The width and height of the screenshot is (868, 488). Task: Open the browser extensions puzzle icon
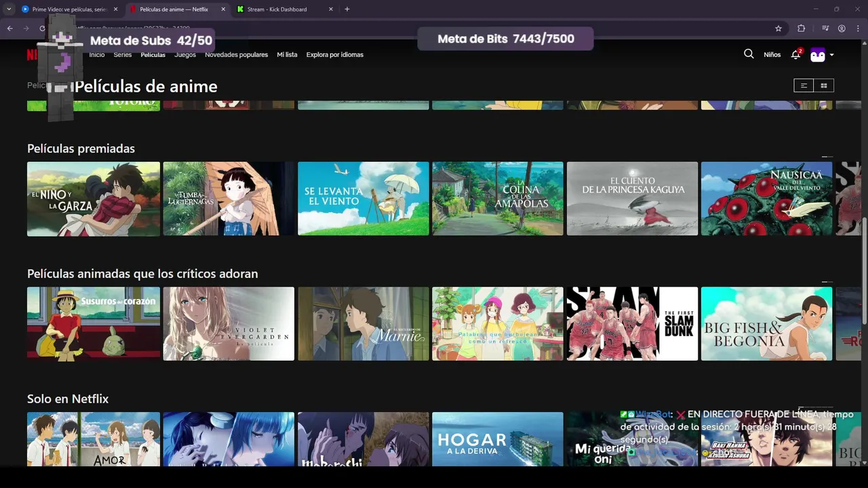802,28
